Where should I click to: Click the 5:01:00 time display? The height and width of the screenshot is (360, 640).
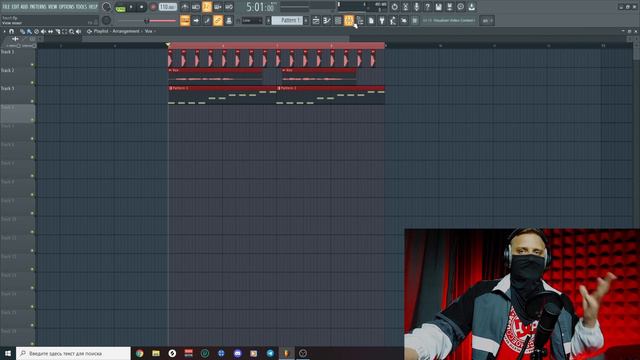click(261, 7)
